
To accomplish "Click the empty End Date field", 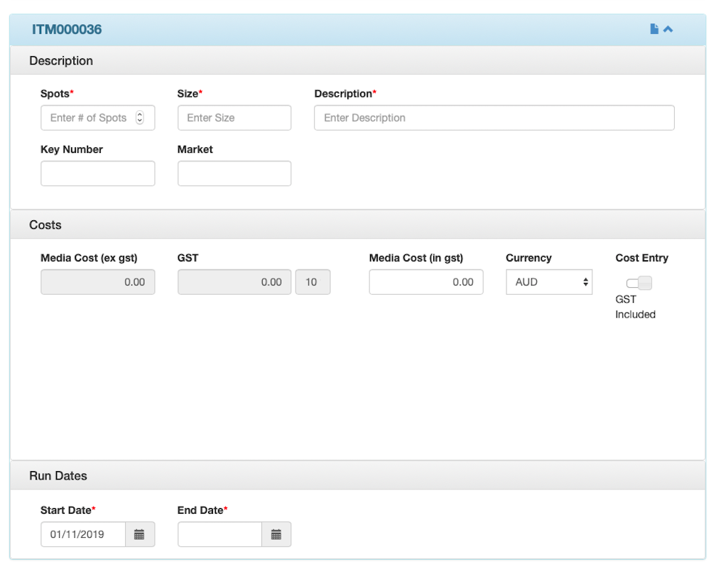I will [220, 534].
